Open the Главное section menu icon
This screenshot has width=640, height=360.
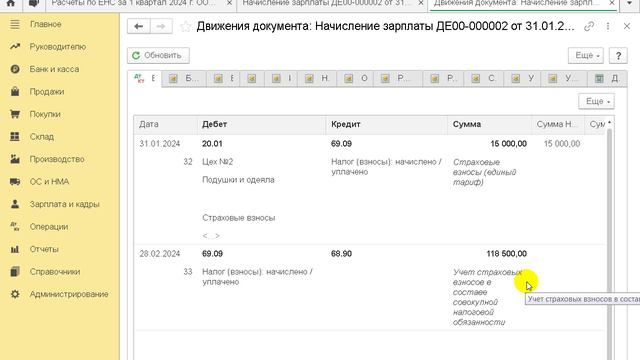pyautogui.click(x=15, y=24)
